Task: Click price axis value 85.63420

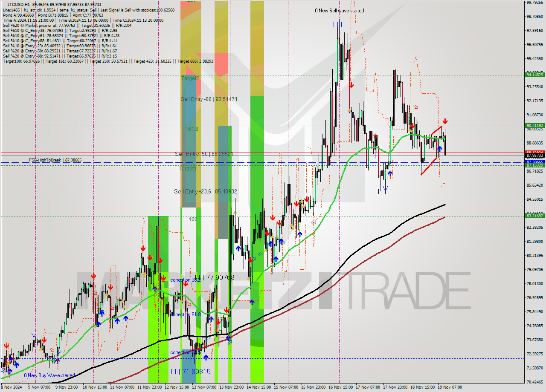Action: pyautogui.click(x=535, y=185)
